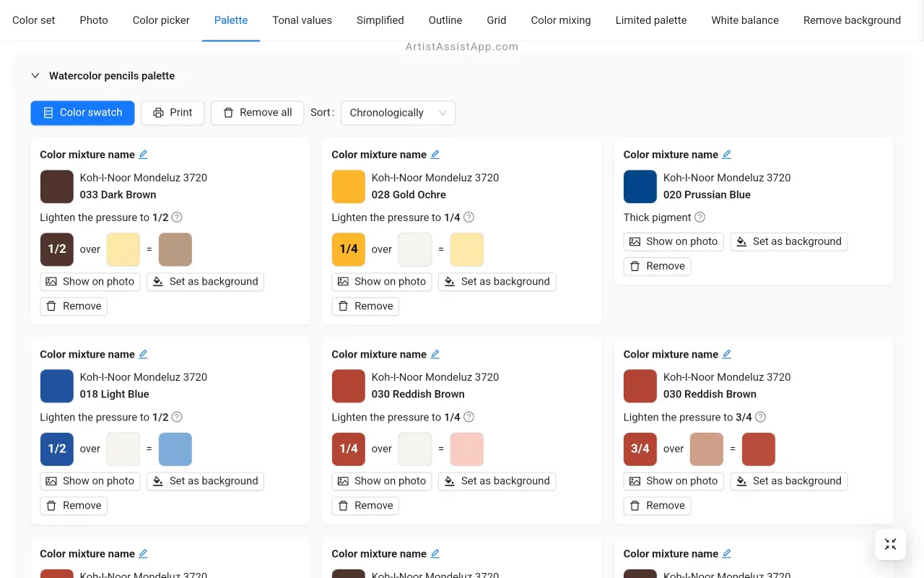Collapse the Watercolor pencils palette section
The height and width of the screenshot is (578, 924).
click(35, 76)
